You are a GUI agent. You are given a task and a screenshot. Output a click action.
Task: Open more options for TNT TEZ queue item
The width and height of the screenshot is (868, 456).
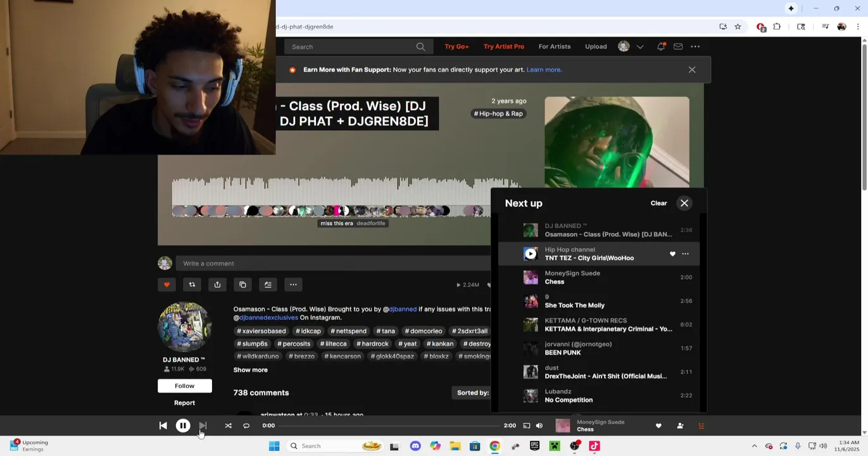(685, 254)
